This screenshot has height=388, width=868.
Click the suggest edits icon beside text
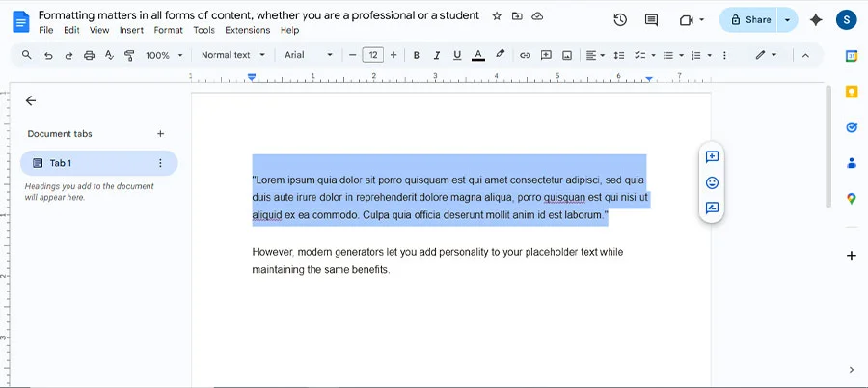tap(712, 208)
